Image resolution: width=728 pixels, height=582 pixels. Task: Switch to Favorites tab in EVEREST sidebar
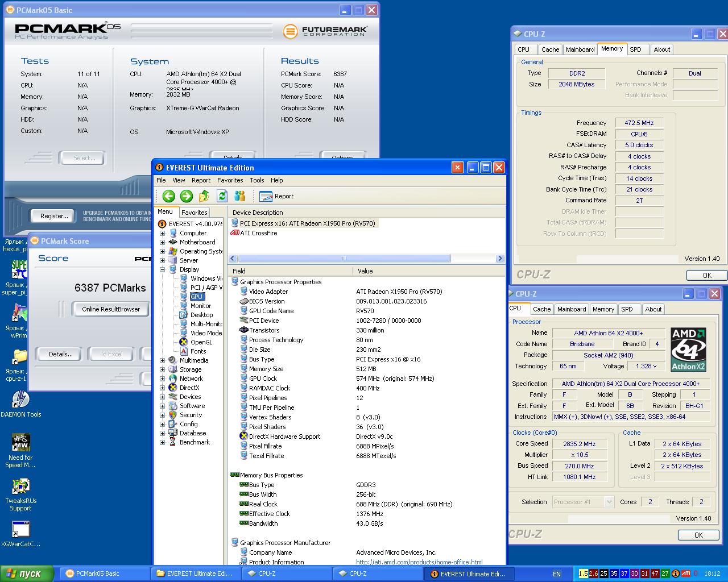click(x=195, y=213)
